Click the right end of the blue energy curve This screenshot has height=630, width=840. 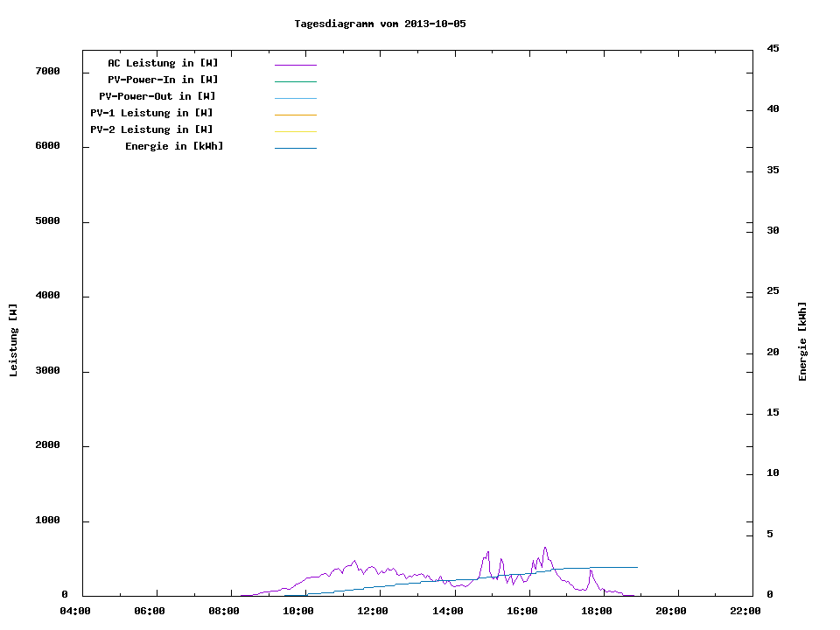636,567
